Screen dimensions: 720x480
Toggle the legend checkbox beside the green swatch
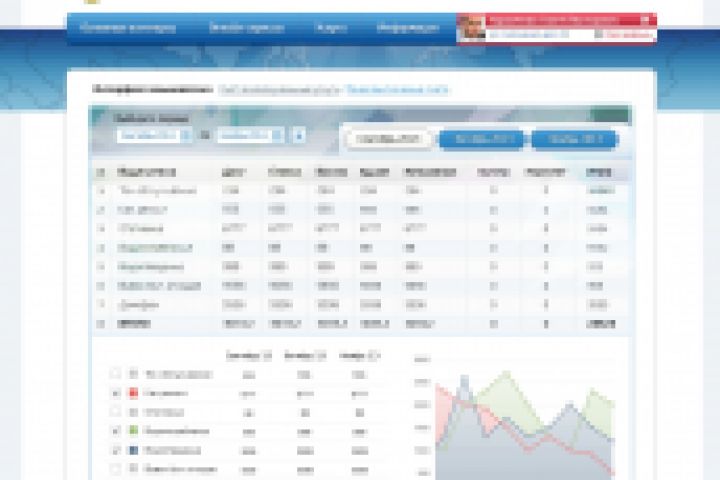116,431
